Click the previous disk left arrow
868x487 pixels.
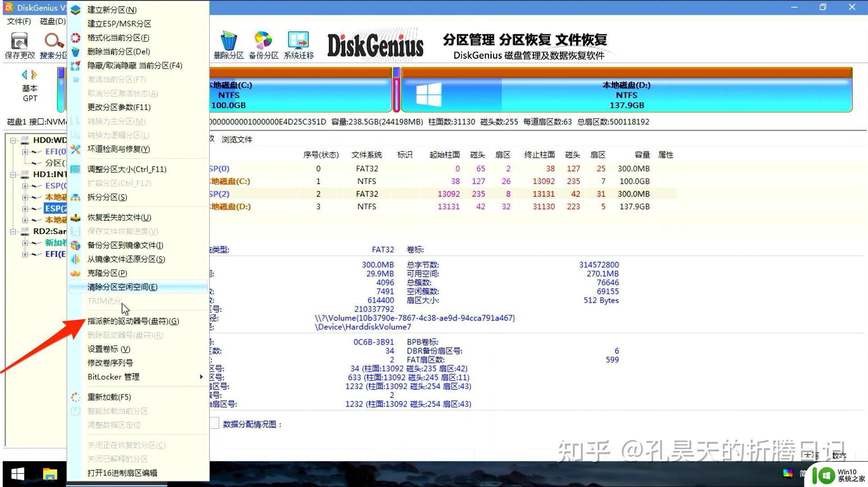coord(24,74)
